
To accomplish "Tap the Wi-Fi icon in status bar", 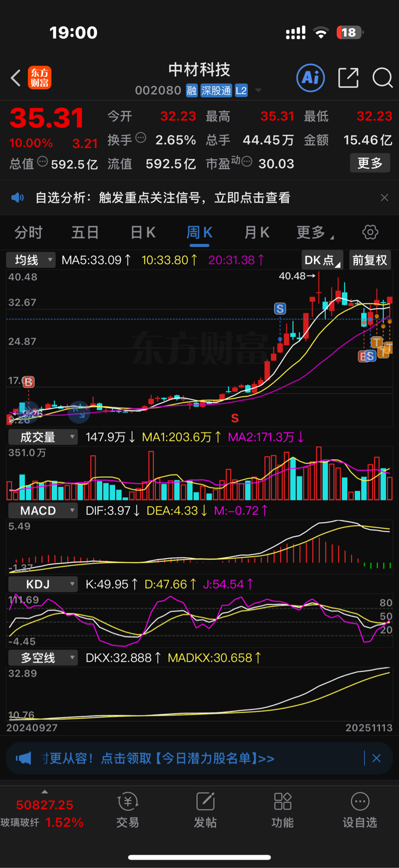I will [x=321, y=33].
